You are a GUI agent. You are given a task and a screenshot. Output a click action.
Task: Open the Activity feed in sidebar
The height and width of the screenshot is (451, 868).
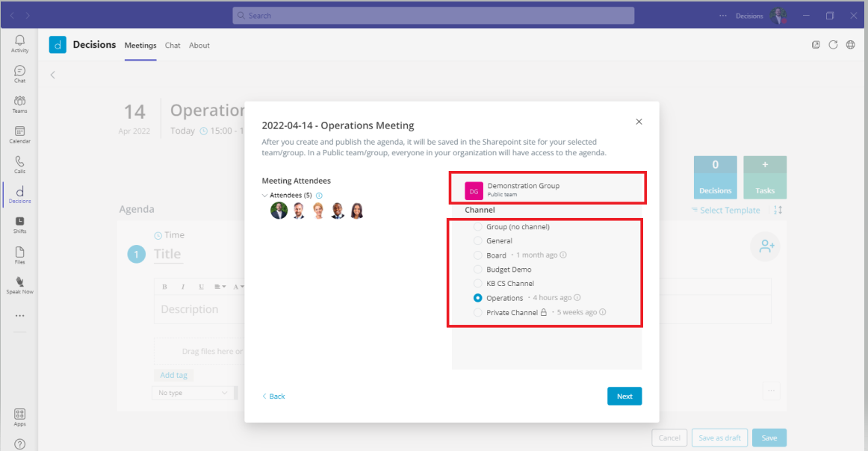(x=19, y=43)
